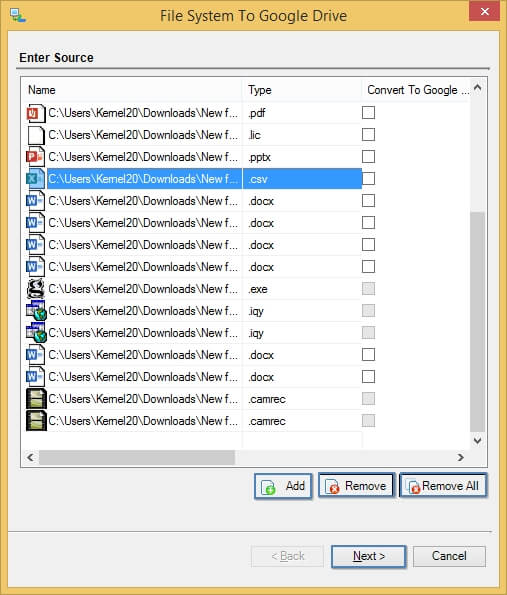
Task: Click the Remove All button
Action: point(443,486)
